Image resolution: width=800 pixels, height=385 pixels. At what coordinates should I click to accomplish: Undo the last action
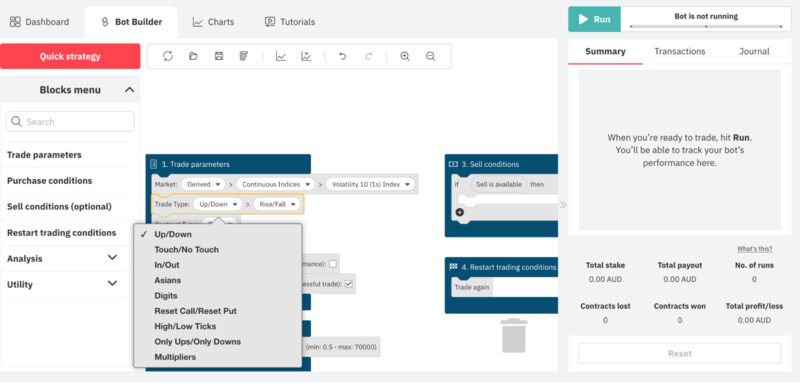click(342, 57)
